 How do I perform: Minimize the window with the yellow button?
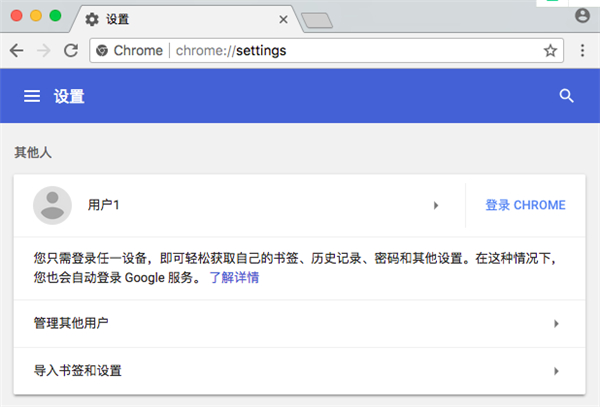click(35, 17)
